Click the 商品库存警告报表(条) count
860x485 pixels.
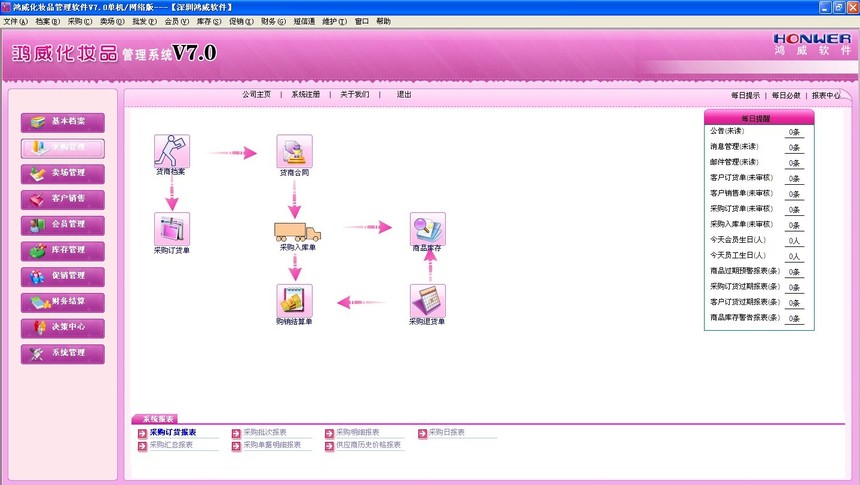[x=794, y=319]
